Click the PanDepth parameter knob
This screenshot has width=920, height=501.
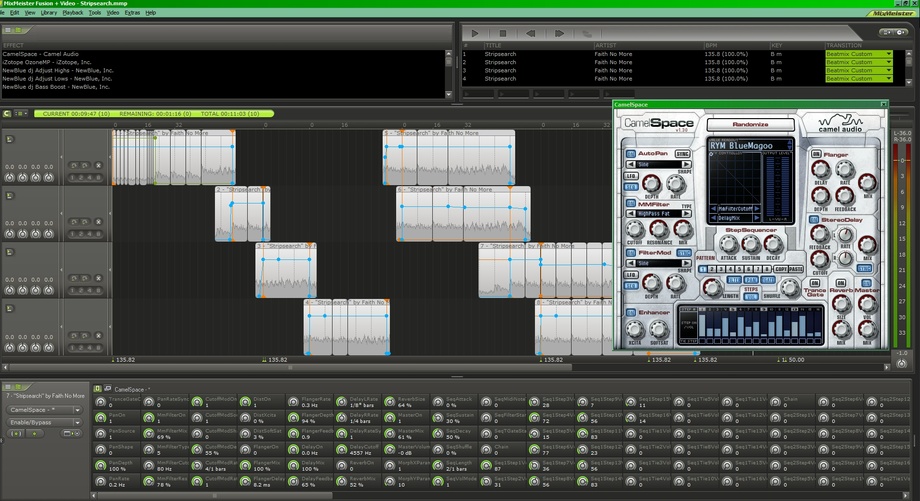click(100, 466)
